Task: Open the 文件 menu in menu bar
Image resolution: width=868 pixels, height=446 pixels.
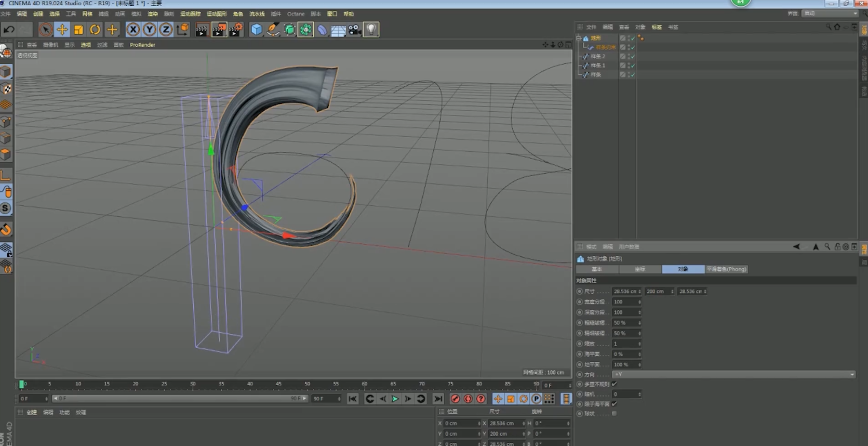Action: click(x=6, y=14)
